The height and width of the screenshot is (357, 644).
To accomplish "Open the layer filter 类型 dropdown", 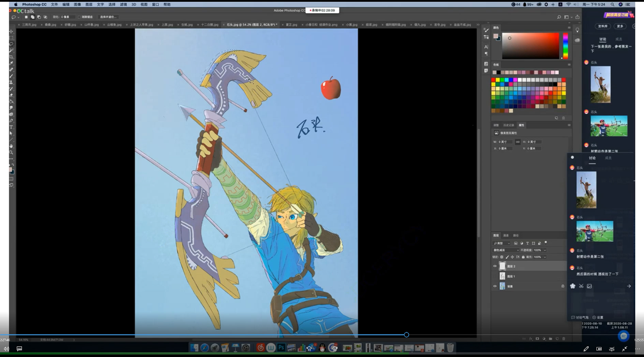I will coord(502,243).
